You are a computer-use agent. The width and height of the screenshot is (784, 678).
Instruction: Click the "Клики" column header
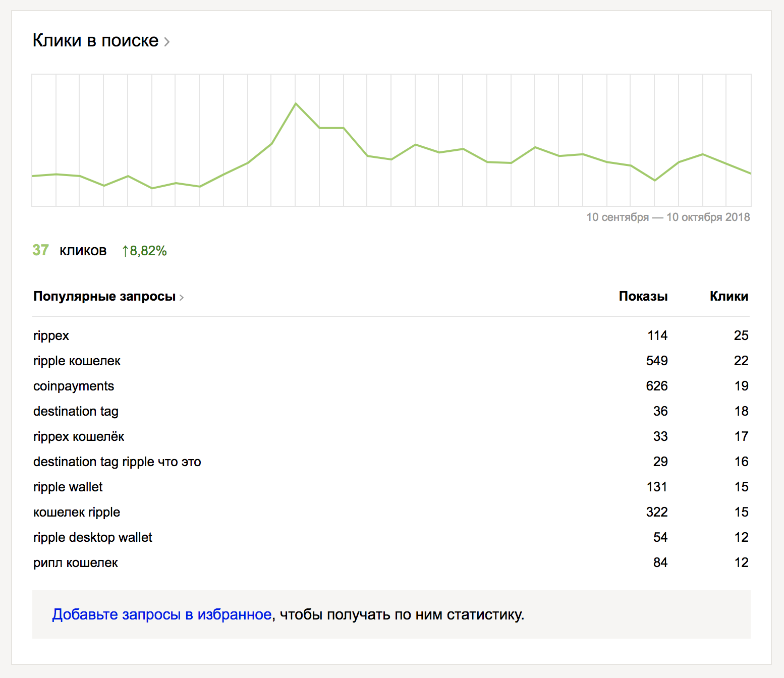coord(729,296)
